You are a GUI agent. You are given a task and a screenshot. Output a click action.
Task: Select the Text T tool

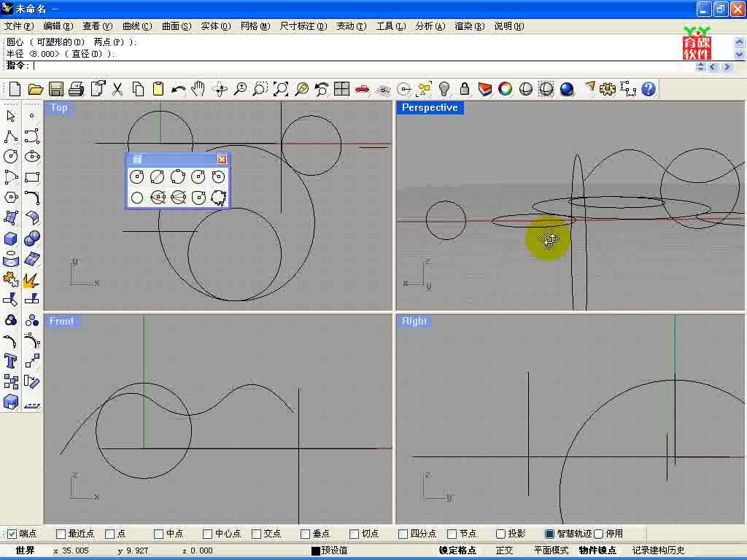pyautogui.click(x=11, y=361)
